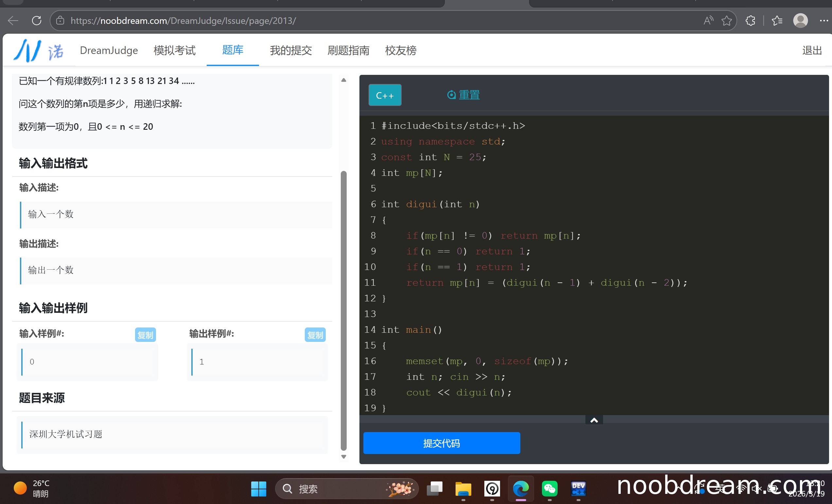The height and width of the screenshot is (504, 832).
Task: Open the favorites list icon
Action: pos(777,21)
